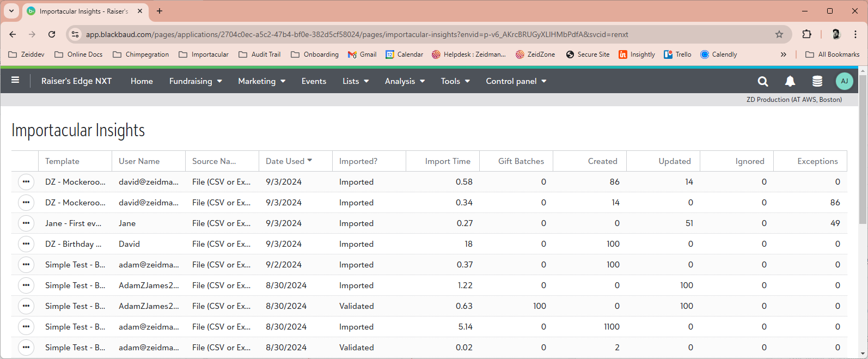This screenshot has width=868, height=359.
Task: Go to Events in navigation
Action: [314, 81]
